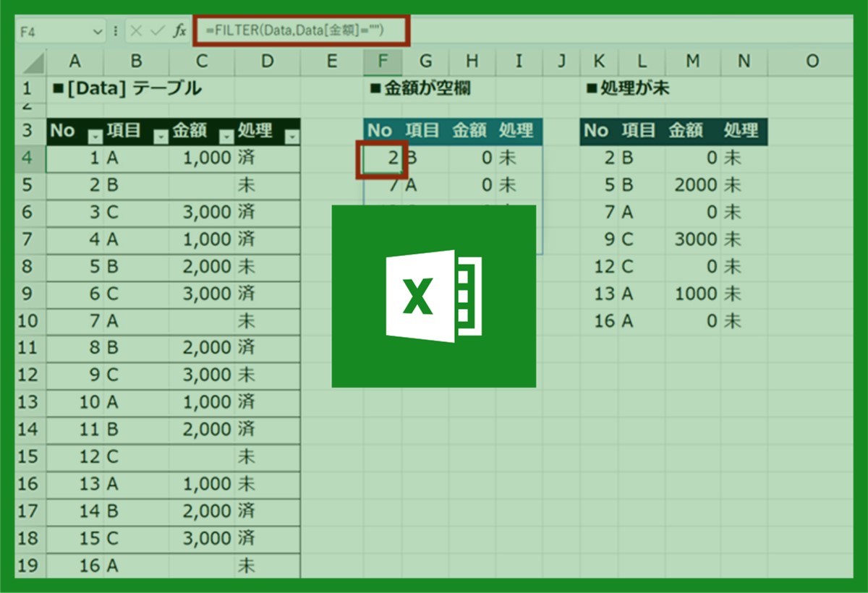
Task: Click the three-dot handle beside the Name Box
Action: (116, 31)
